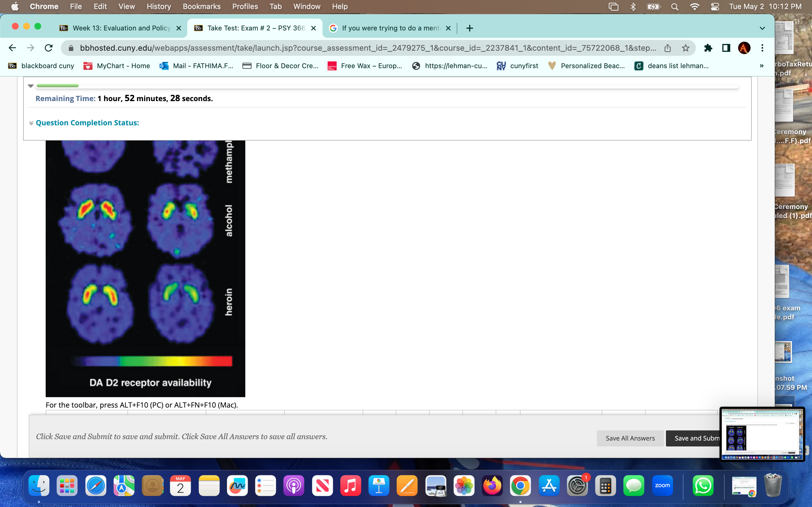Bookmark this page with star icon

tap(685, 48)
